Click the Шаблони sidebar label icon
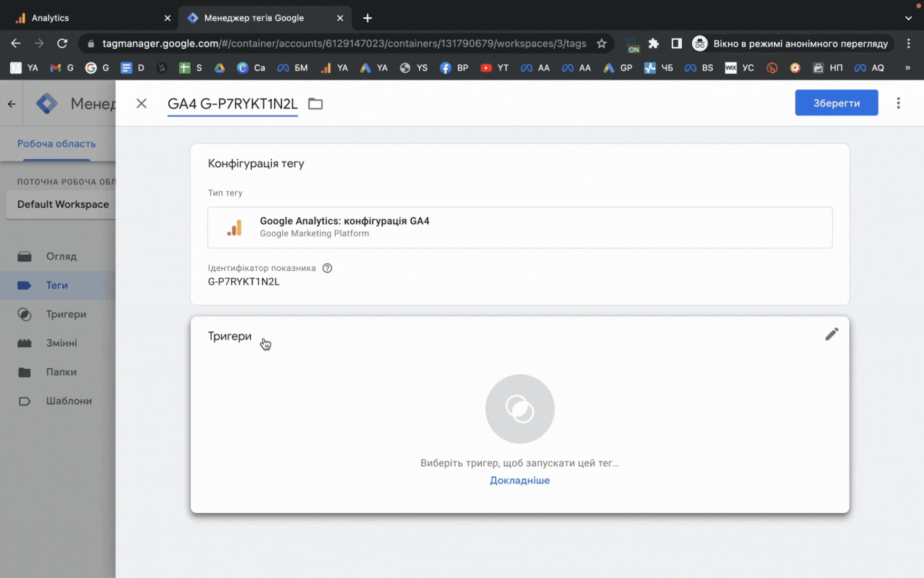Image resolution: width=924 pixels, height=578 pixels. pos(25,401)
